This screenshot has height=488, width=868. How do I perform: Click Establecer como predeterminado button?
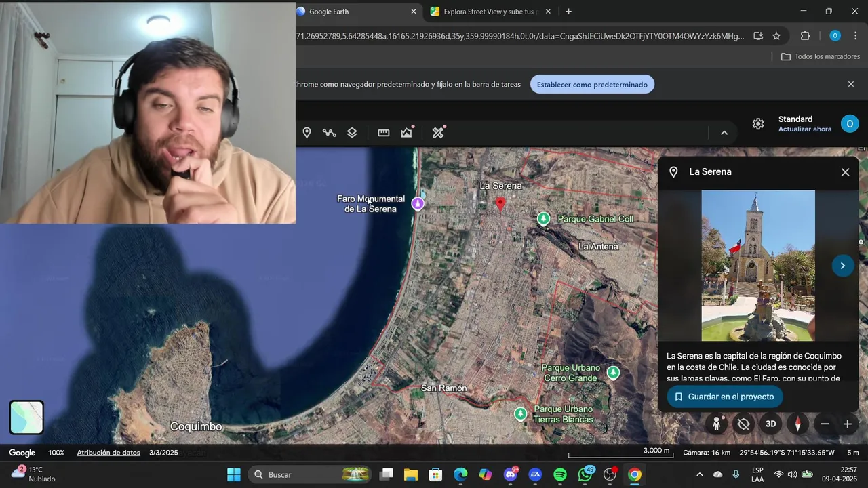point(592,85)
